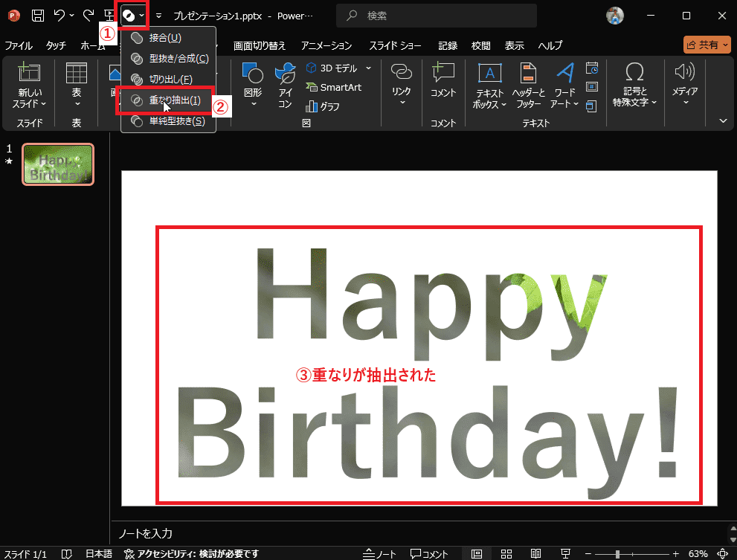
Task: Open the アニメーション tab
Action: [x=326, y=45]
